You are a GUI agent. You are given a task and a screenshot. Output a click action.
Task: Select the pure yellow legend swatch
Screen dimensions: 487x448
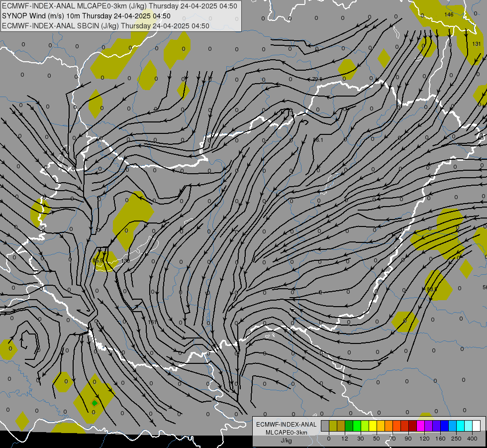tap(373, 426)
